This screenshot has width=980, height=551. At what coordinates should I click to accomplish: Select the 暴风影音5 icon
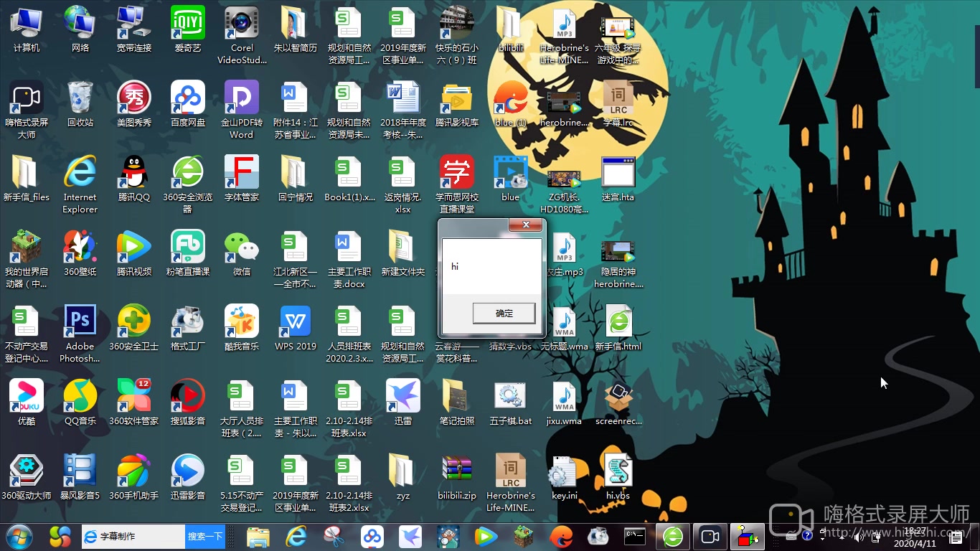coord(80,477)
